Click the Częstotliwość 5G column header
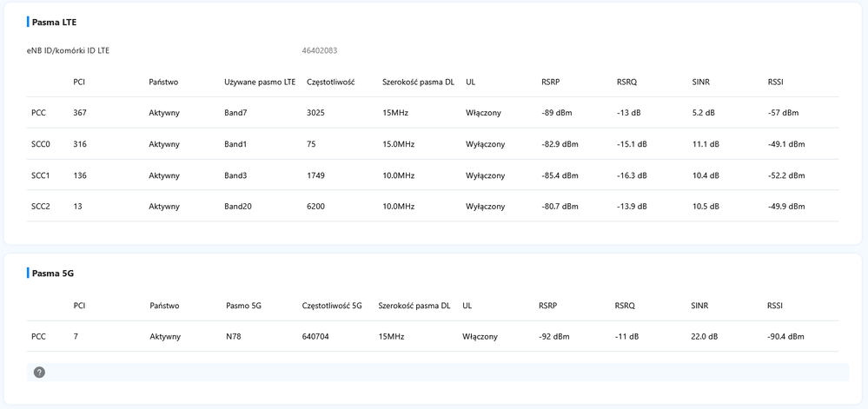The image size is (868, 409). point(332,306)
